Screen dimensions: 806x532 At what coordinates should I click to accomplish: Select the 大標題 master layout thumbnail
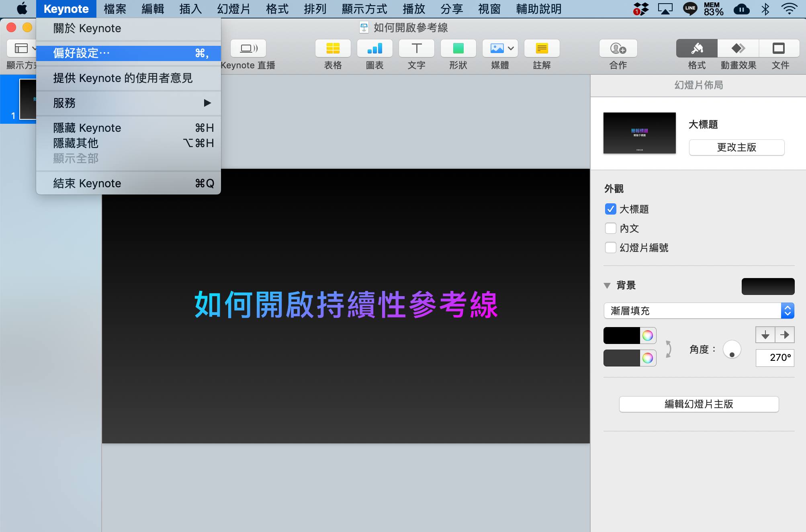[639, 133]
